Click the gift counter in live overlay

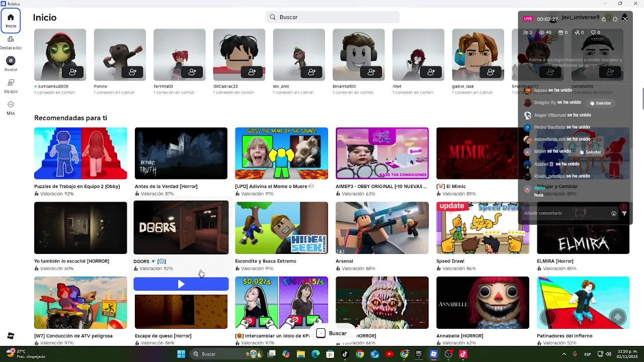tap(562, 32)
